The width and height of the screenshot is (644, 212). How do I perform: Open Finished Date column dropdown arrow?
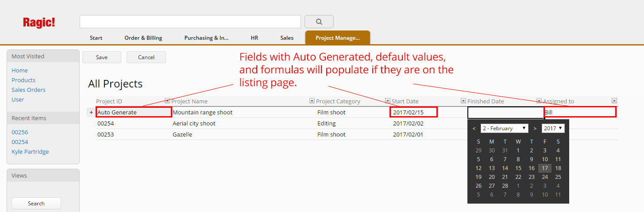tap(539, 101)
